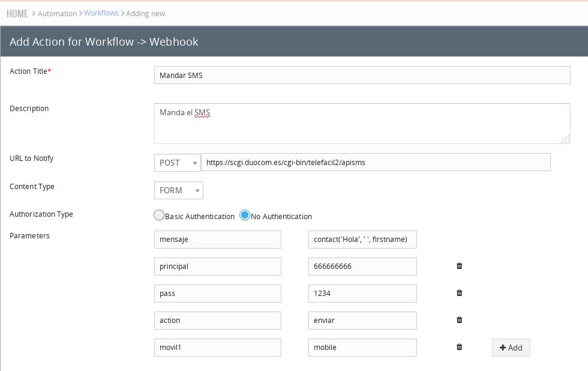Open Workflows breadcrumb link
This screenshot has height=371, width=588.
coord(101,13)
